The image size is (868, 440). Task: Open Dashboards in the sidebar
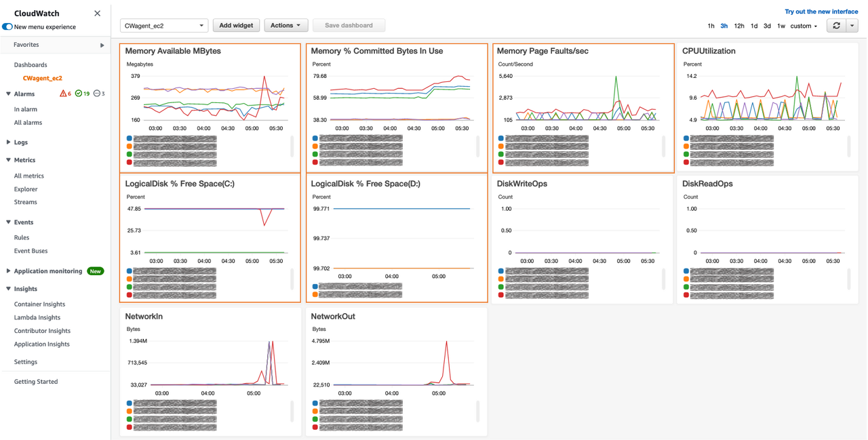coord(31,65)
